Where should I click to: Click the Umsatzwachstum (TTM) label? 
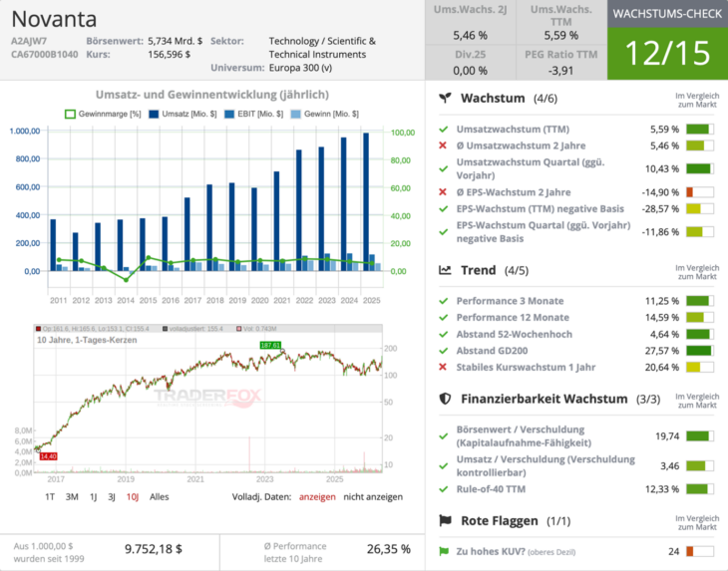[x=513, y=129]
